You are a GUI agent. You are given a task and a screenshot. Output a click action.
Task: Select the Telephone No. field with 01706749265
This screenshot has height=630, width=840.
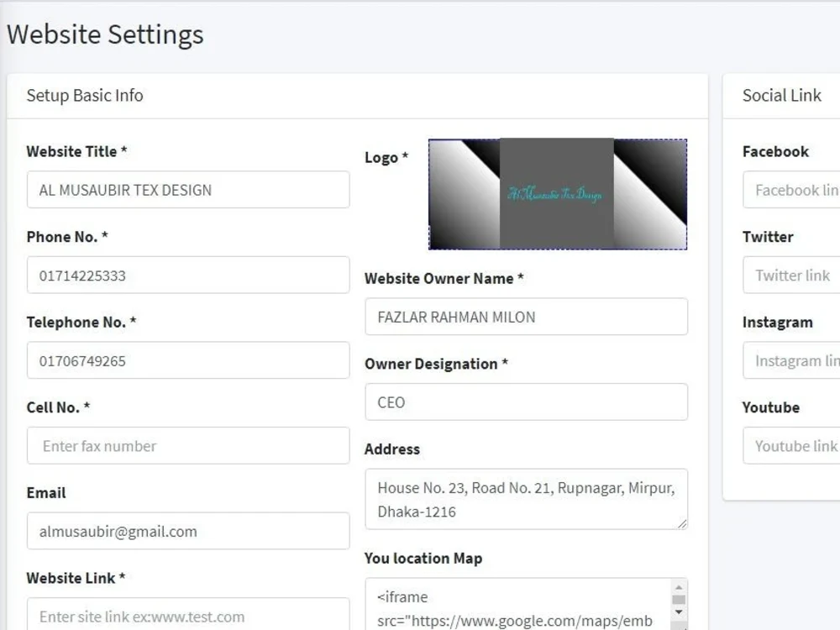click(188, 360)
